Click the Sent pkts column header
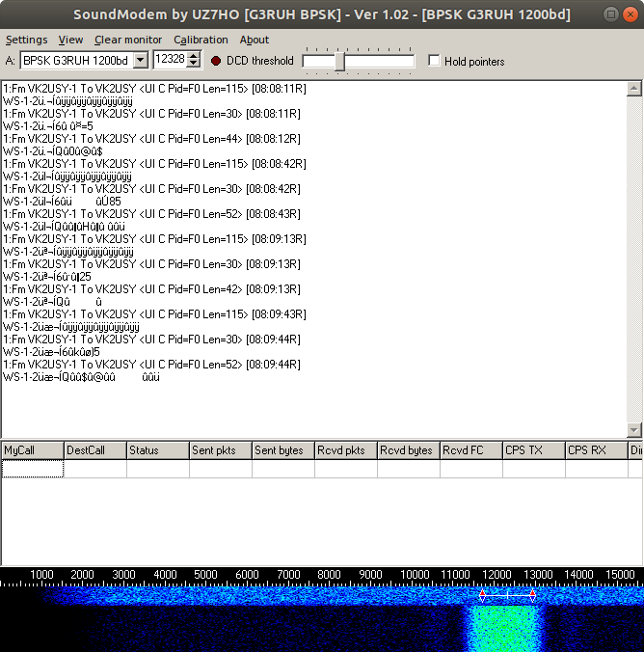The width and height of the screenshot is (644, 652). (x=221, y=450)
